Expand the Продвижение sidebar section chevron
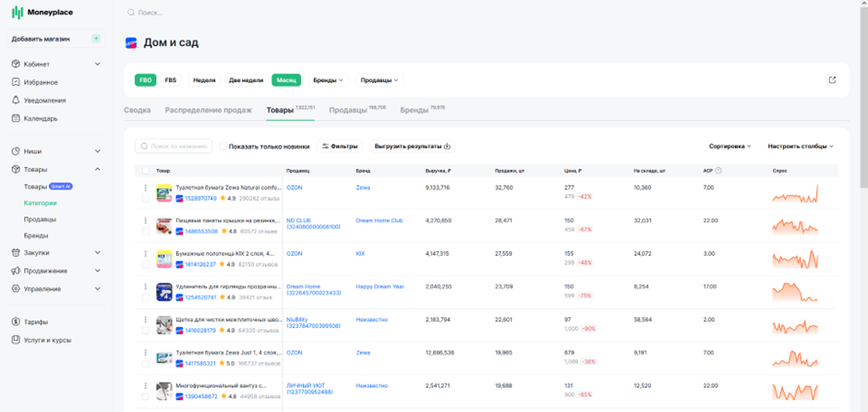The image size is (868, 412). (98, 271)
